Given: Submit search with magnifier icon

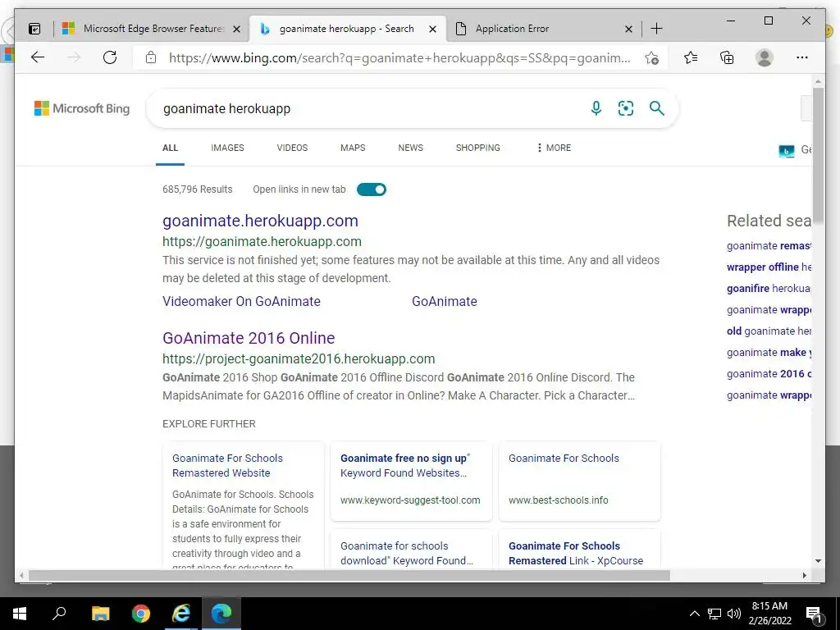Looking at the screenshot, I should (x=657, y=108).
